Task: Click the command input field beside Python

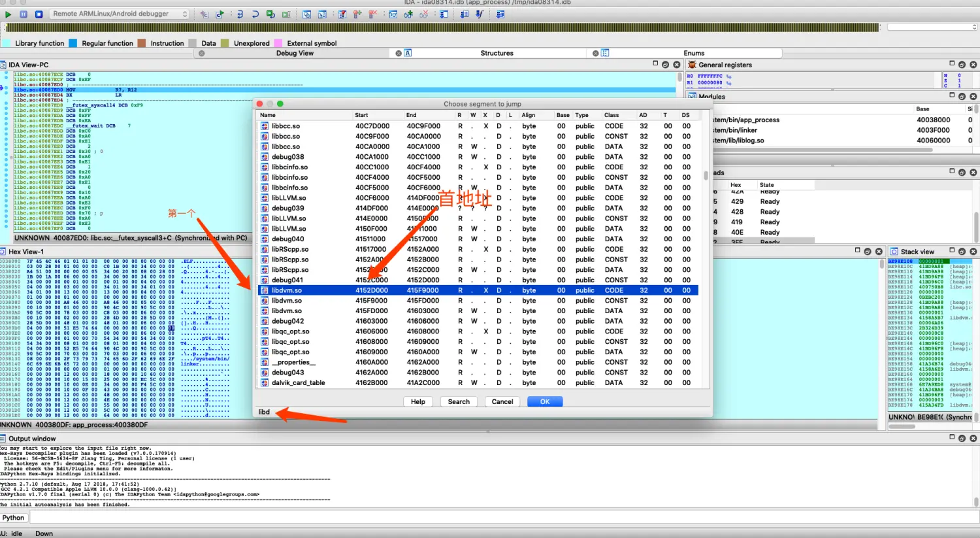Action: tap(503, 518)
